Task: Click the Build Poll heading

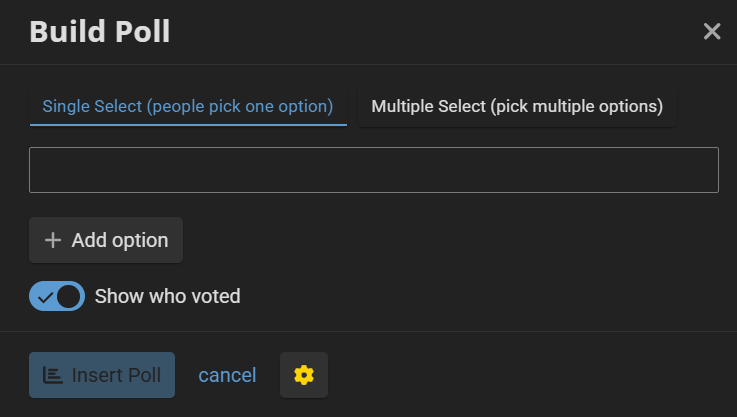Action: (100, 31)
